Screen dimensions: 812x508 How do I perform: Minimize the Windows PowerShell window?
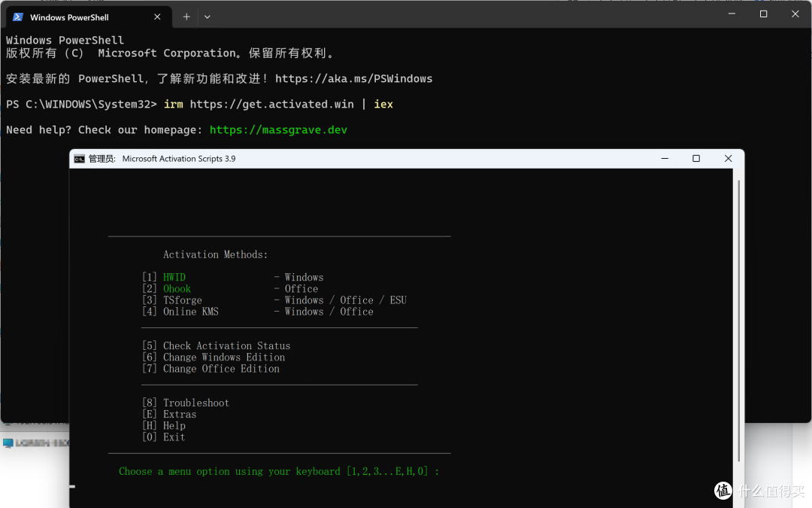click(732, 14)
